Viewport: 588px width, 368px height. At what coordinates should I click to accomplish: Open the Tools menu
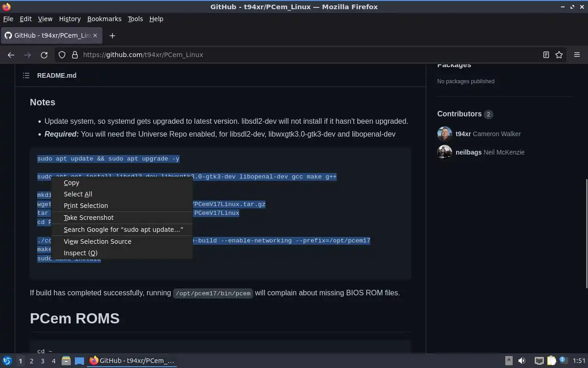coord(135,19)
